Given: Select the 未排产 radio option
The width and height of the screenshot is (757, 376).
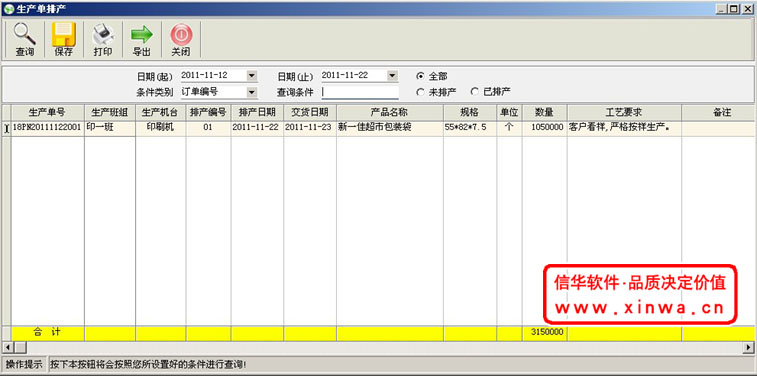Looking at the screenshot, I should point(421,92).
